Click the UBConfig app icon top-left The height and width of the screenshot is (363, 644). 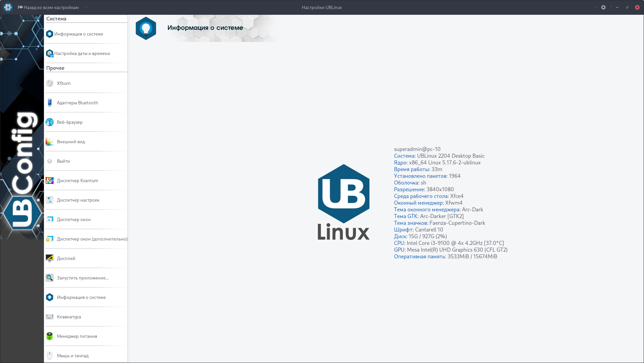pyautogui.click(x=8, y=7)
